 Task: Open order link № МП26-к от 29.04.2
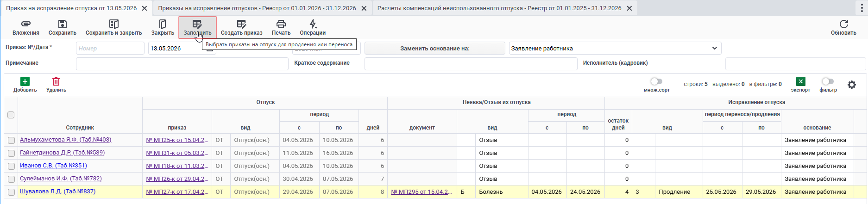pos(177,179)
